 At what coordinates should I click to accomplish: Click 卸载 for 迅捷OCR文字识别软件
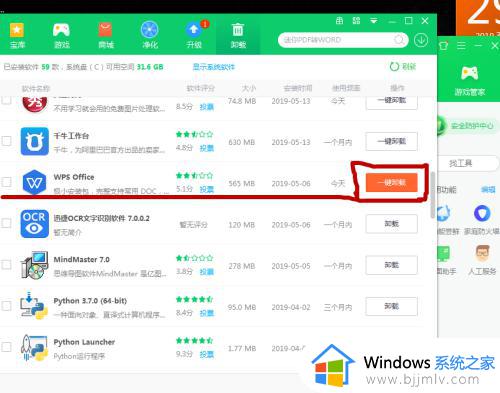click(x=391, y=224)
